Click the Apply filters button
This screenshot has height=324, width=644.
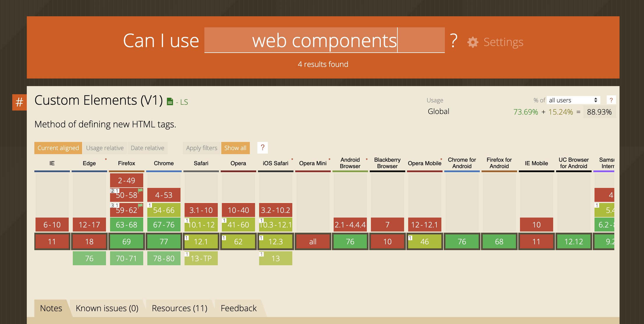[201, 148]
